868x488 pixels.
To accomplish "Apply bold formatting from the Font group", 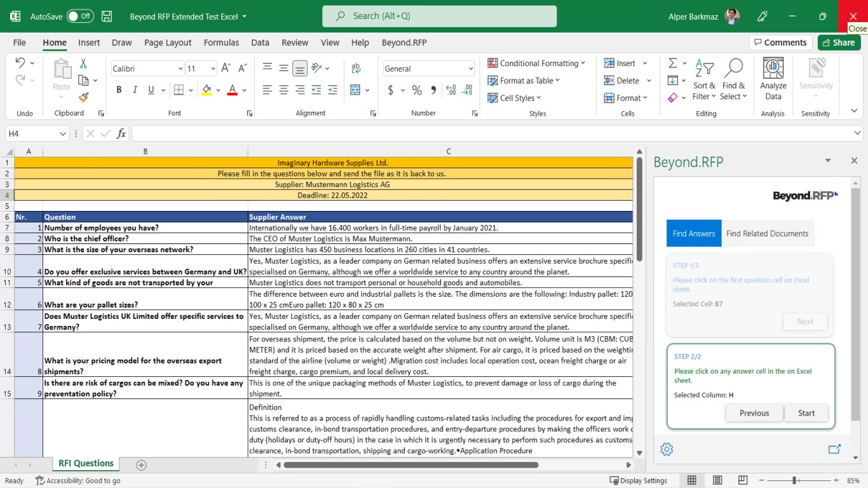I will pos(118,90).
